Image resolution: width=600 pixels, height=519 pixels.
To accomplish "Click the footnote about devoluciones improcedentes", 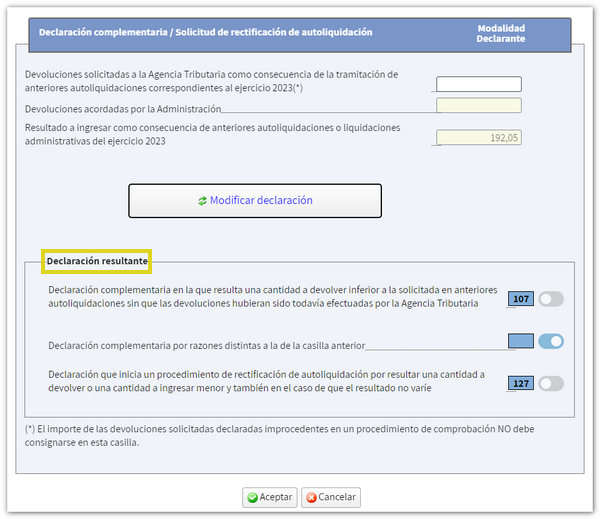I will pyautogui.click(x=280, y=435).
